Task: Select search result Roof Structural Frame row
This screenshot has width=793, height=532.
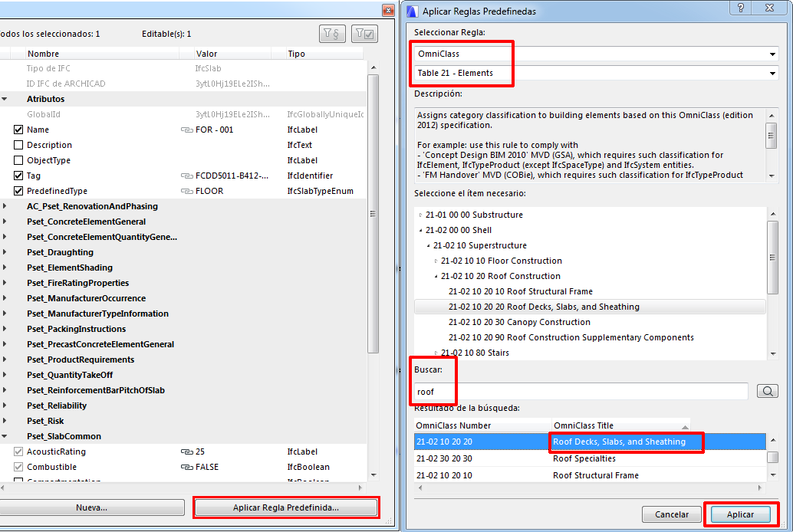Action: (x=590, y=475)
